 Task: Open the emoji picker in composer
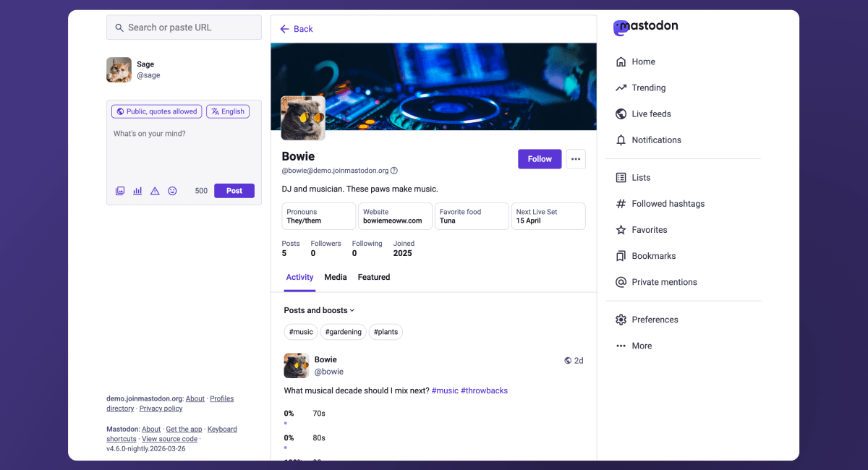(172, 191)
